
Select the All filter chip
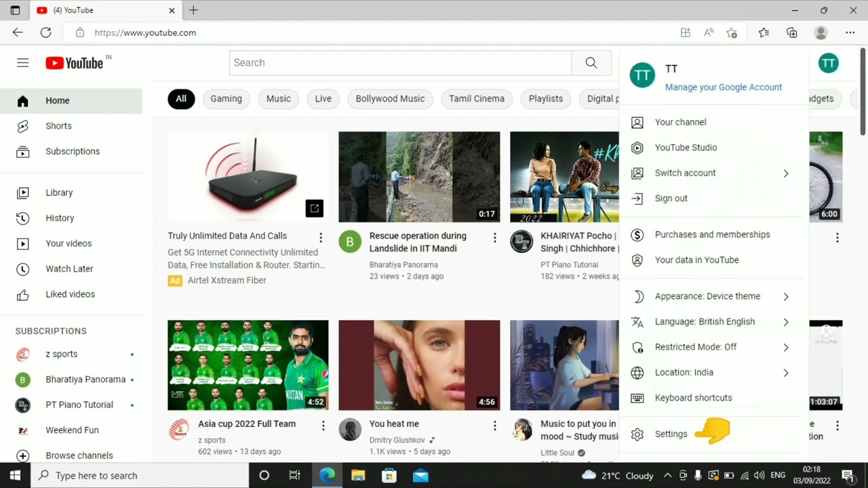181,99
